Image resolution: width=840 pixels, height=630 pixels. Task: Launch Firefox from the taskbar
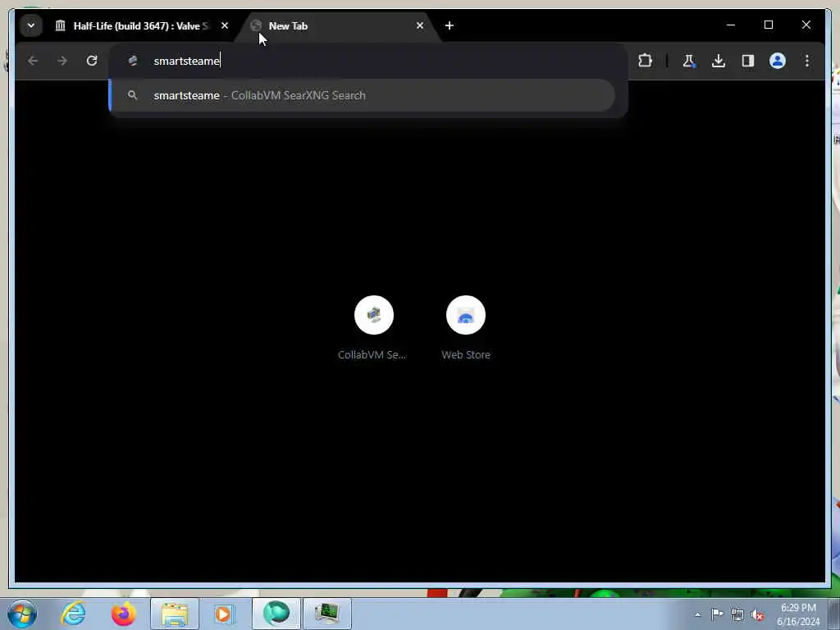(x=123, y=614)
